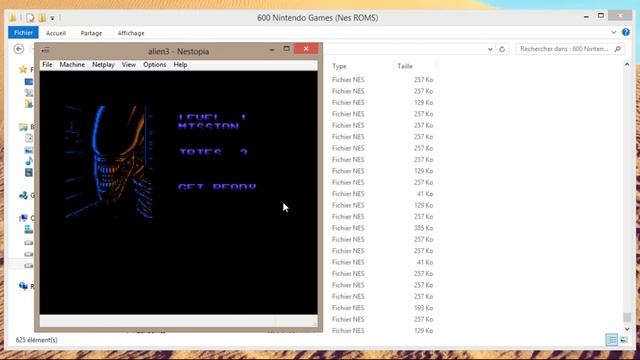
Task: Minimize the 600 Nintendo Games Explorer window
Action: click(x=586, y=16)
